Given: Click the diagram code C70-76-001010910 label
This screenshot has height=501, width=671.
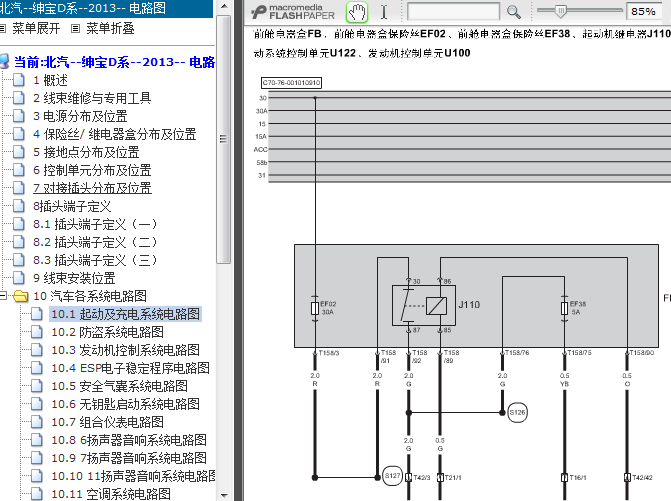Looking at the screenshot, I should pos(291,83).
